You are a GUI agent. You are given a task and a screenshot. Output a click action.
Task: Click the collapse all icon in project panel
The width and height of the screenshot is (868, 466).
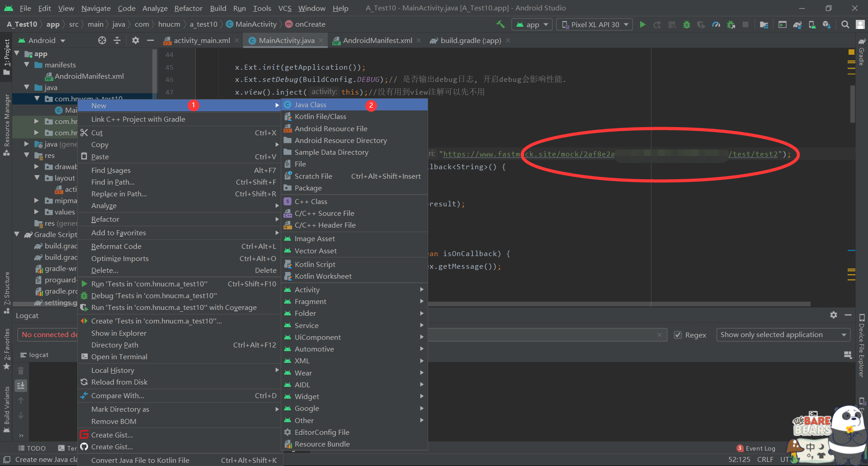pos(117,40)
